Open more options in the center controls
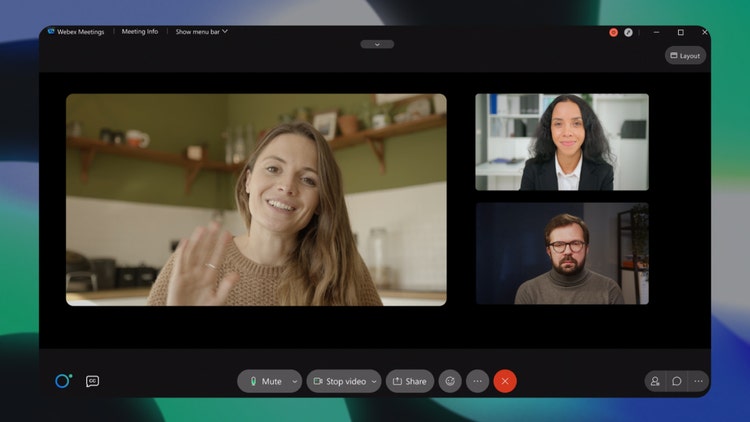 pyautogui.click(x=477, y=381)
